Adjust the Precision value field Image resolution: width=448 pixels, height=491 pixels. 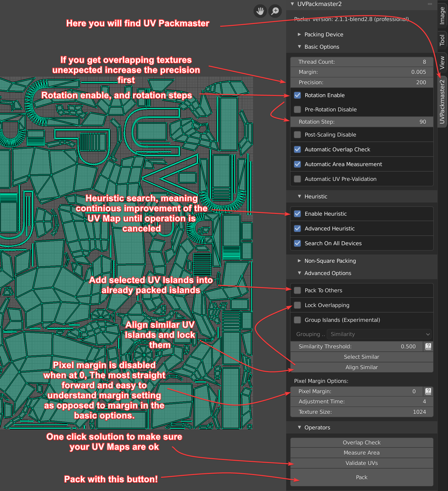[x=362, y=82]
